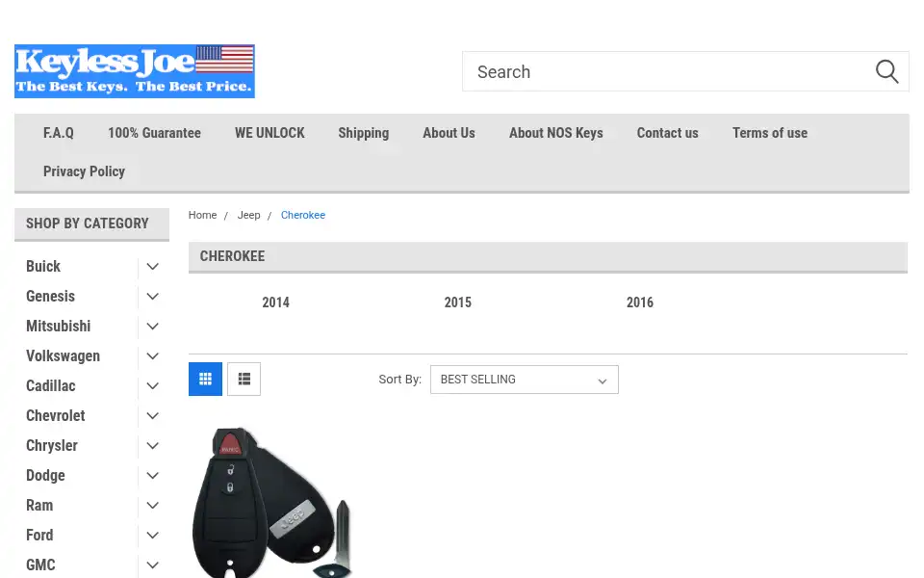
Task: Select the 2014 model year
Action: coord(276,302)
